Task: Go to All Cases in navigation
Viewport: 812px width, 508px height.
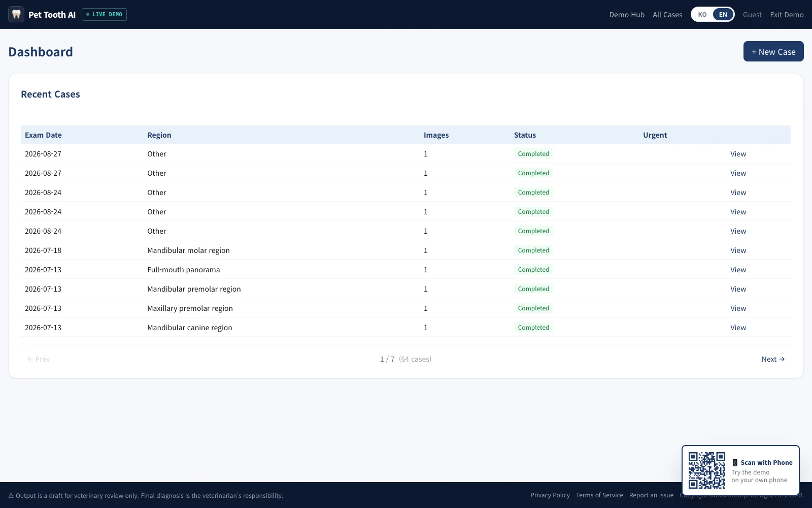Action: 667,15
